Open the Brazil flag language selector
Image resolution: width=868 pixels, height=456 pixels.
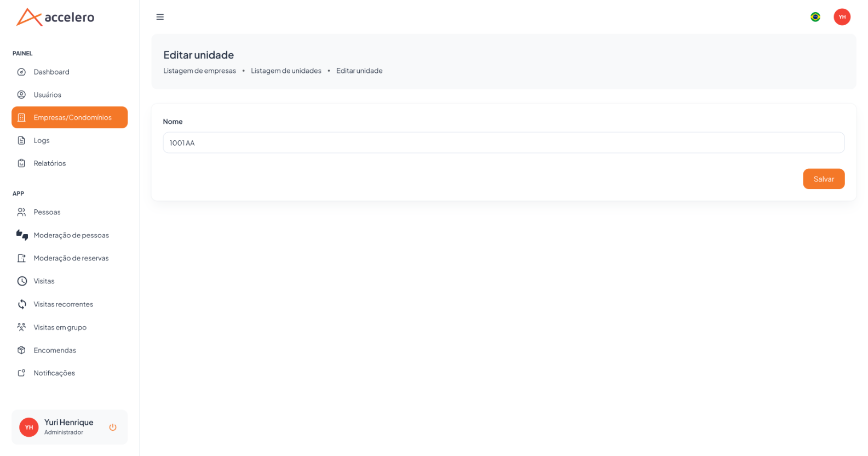pos(815,17)
